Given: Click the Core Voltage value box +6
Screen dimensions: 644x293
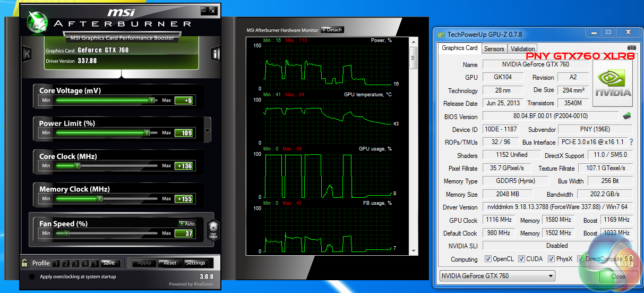Looking at the screenshot, I should click(x=184, y=101).
